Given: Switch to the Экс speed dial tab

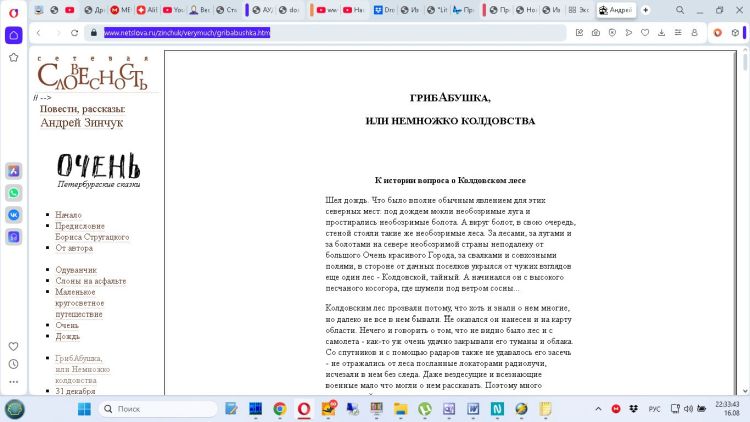Looking at the screenshot, I should [579, 10].
